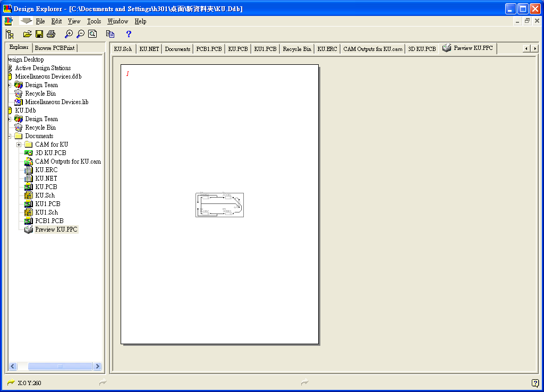The height and width of the screenshot is (392, 544).
Task: Expand Design Team under KU.Ddb
Action: pos(10,119)
